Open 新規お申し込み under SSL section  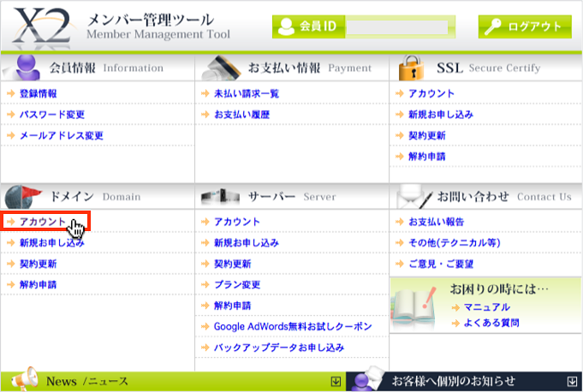click(441, 115)
